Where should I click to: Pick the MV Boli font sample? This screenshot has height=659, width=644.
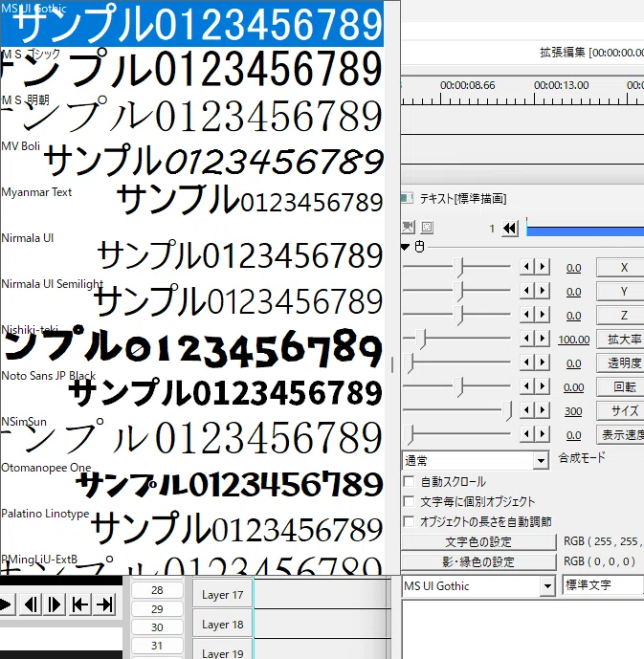192,161
